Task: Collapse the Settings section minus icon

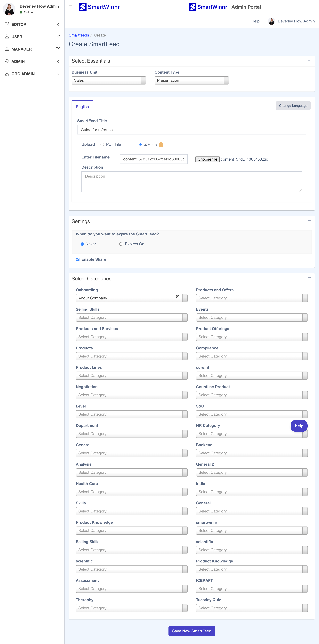Action: point(309,221)
